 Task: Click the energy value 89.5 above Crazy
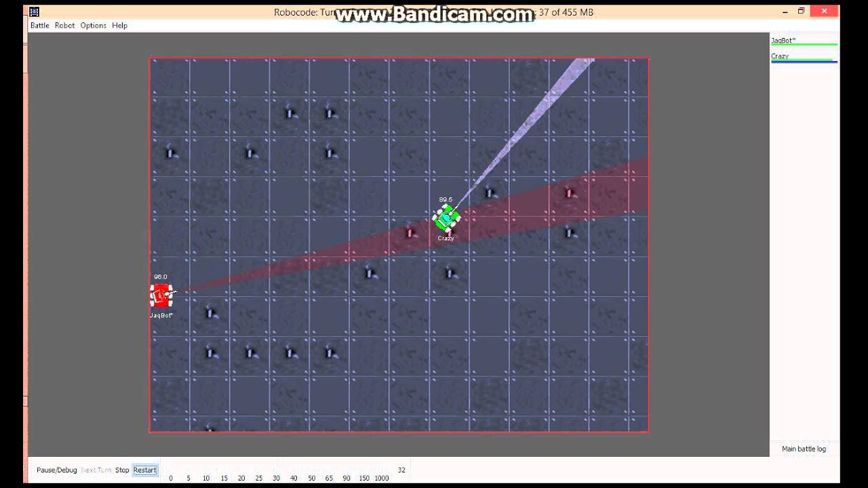pyautogui.click(x=446, y=200)
